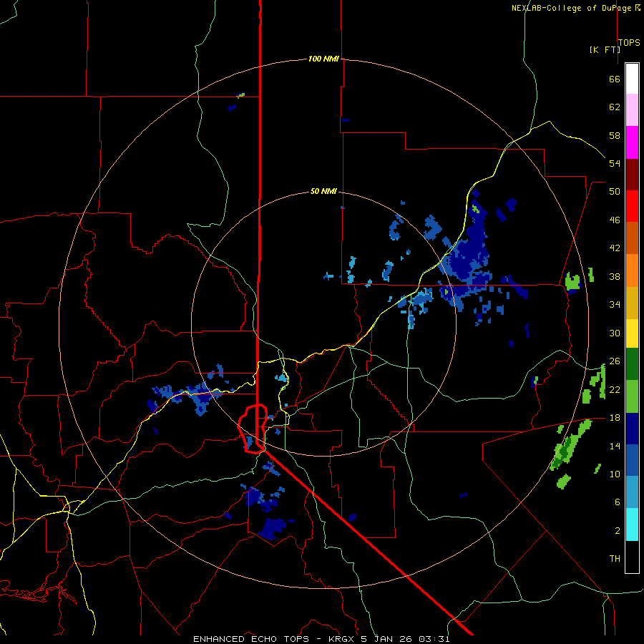Image resolution: width=644 pixels, height=644 pixels.
Task: Click the black TH legend swatch
Action: point(632,557)
